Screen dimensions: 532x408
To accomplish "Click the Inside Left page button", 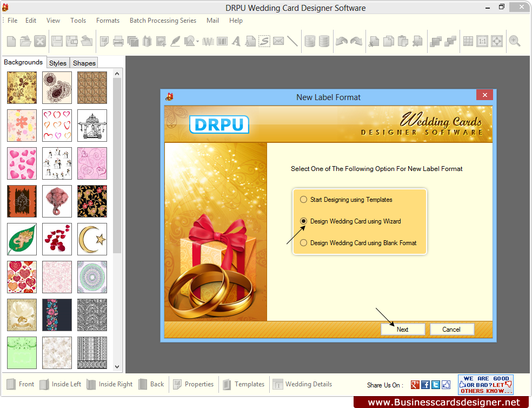I will coord(61,384).
